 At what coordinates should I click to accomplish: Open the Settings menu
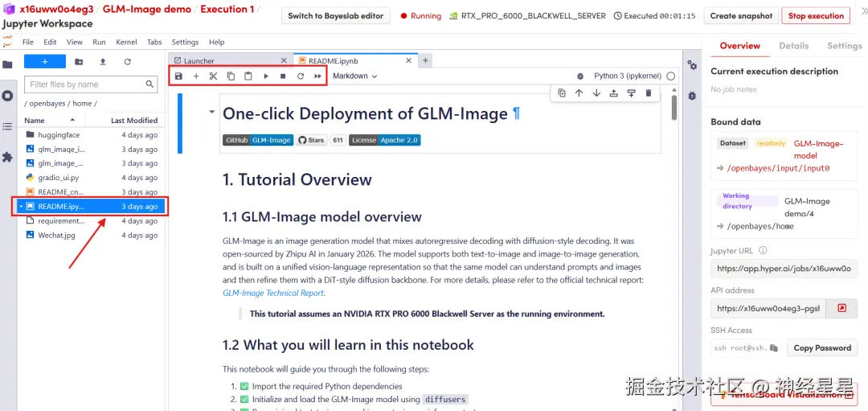[185, 42]
